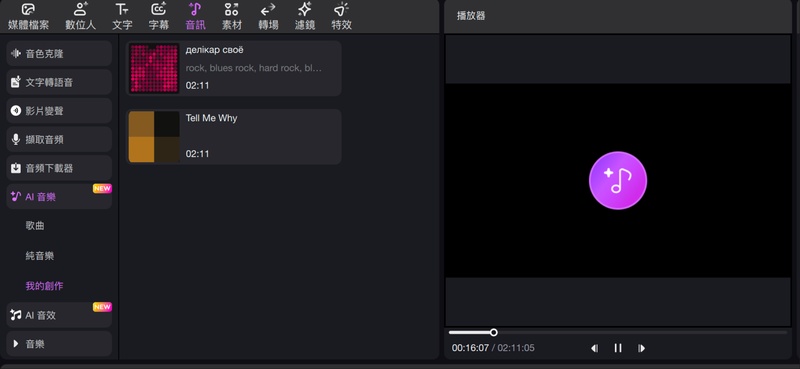Switch to the 數位人 tab
Screen dimensions: 800x369
click(x=81, y=16)
